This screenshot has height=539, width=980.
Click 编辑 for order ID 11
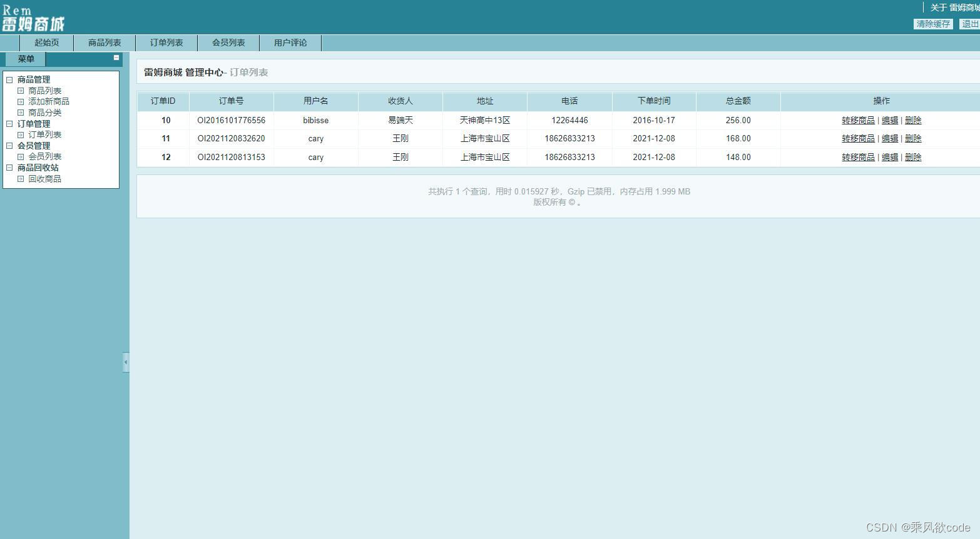coord(890,138)
